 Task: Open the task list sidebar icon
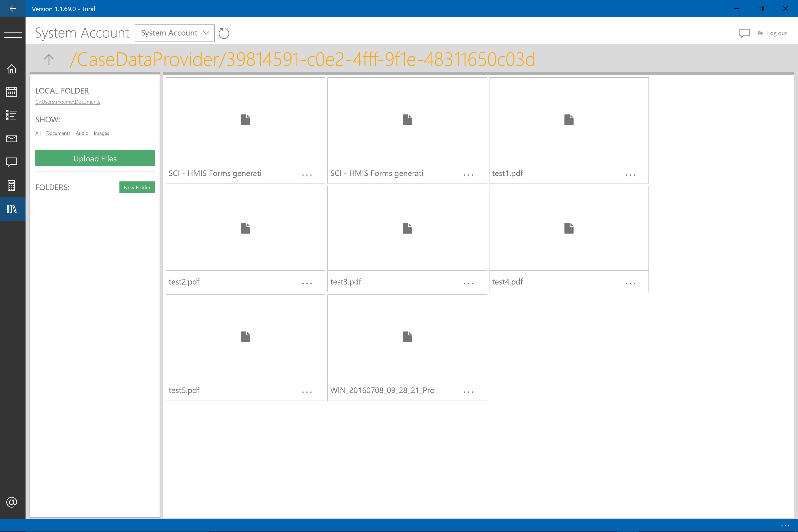pos(12,115)
